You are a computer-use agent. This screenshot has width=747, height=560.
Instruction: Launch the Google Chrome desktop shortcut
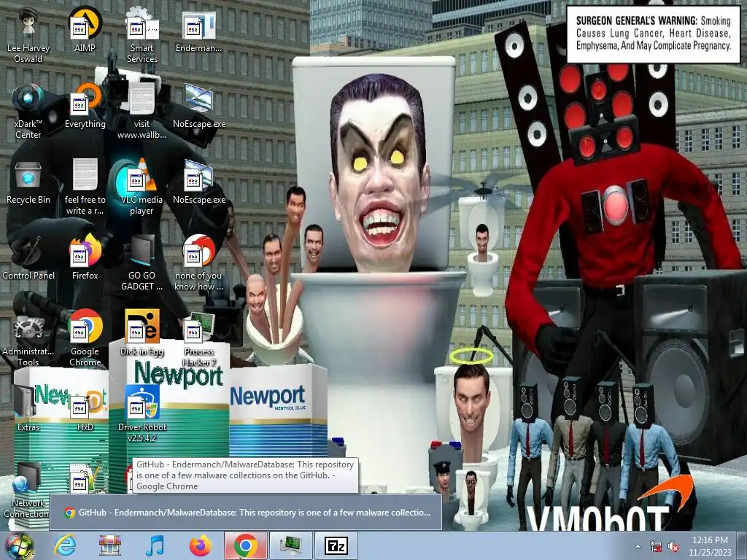point(85,339)
